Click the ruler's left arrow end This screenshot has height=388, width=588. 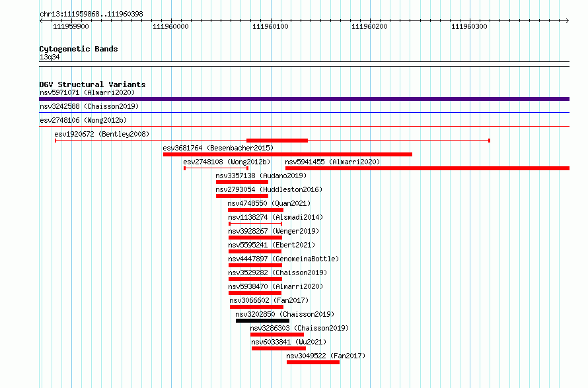41,20
